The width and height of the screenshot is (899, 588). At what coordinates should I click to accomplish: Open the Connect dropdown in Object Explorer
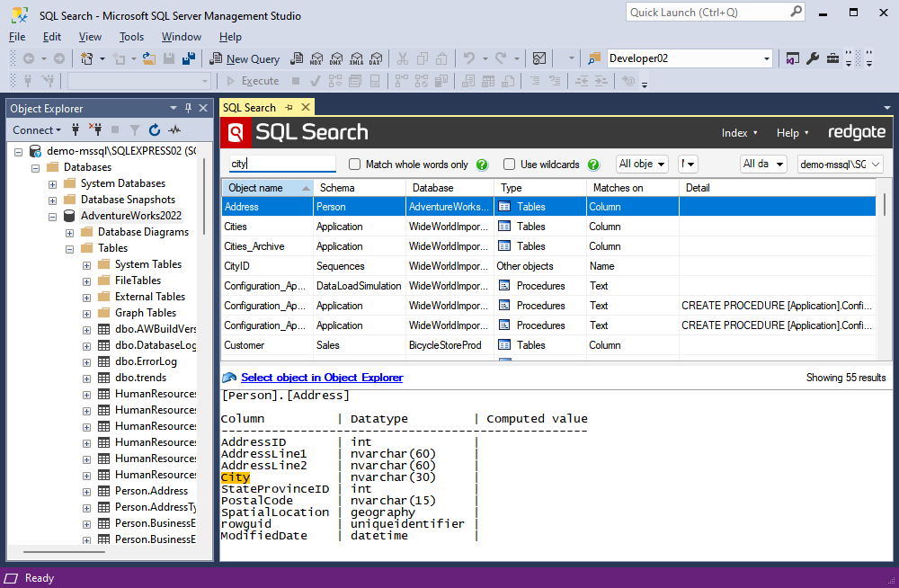[x=37, y=130]
